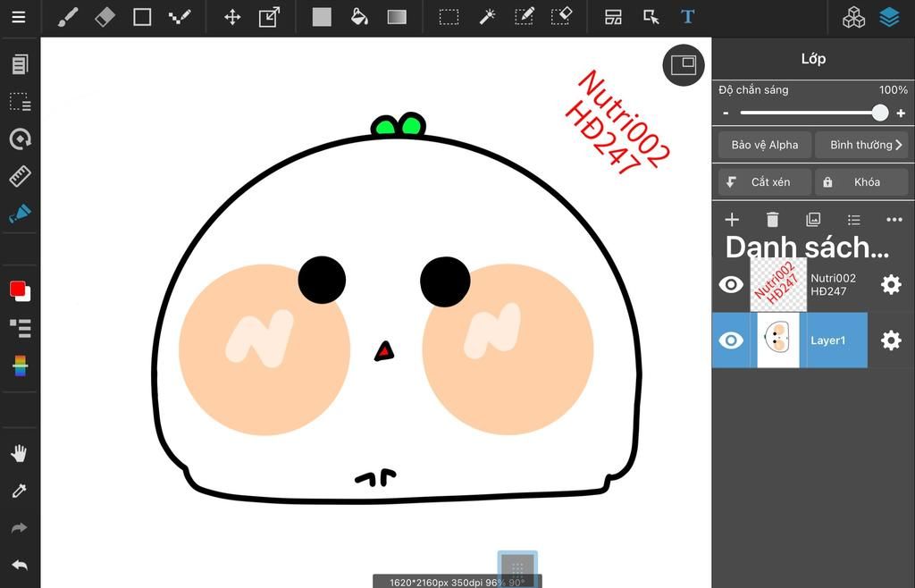Select the Eraser tool
The image size is (915, 588).
coord(105,17)
